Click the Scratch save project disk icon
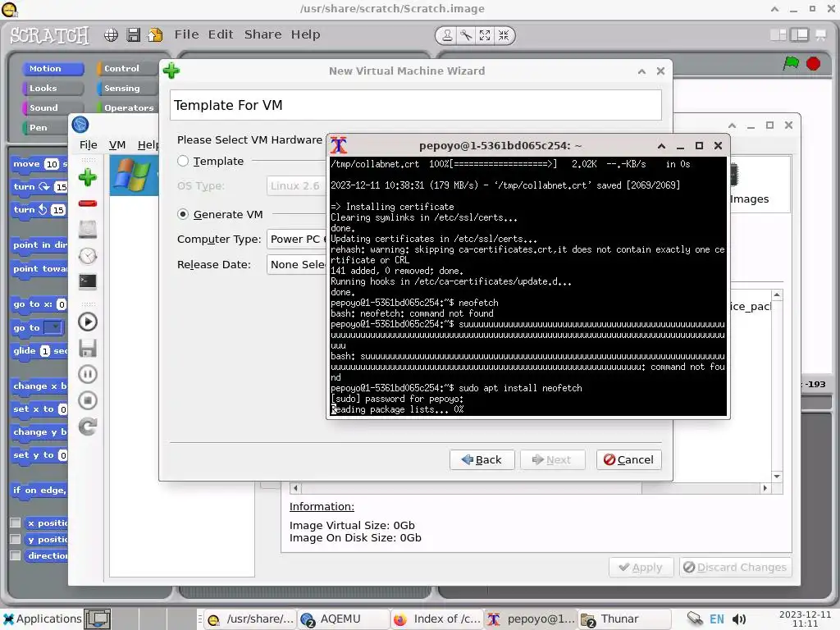Viewport: 840px width, 630px height. (134, 35)
